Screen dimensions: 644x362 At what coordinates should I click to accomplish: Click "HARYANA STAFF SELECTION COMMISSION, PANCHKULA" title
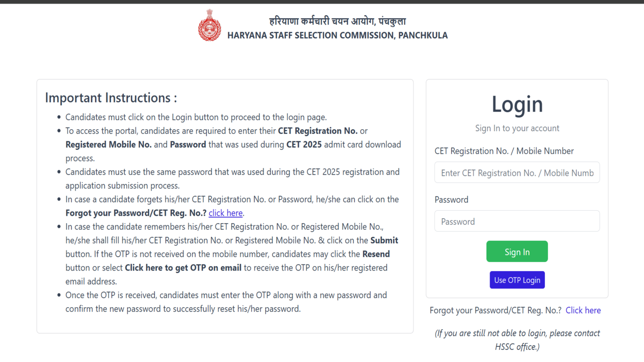pyautogui.click(x=337, y=35)
